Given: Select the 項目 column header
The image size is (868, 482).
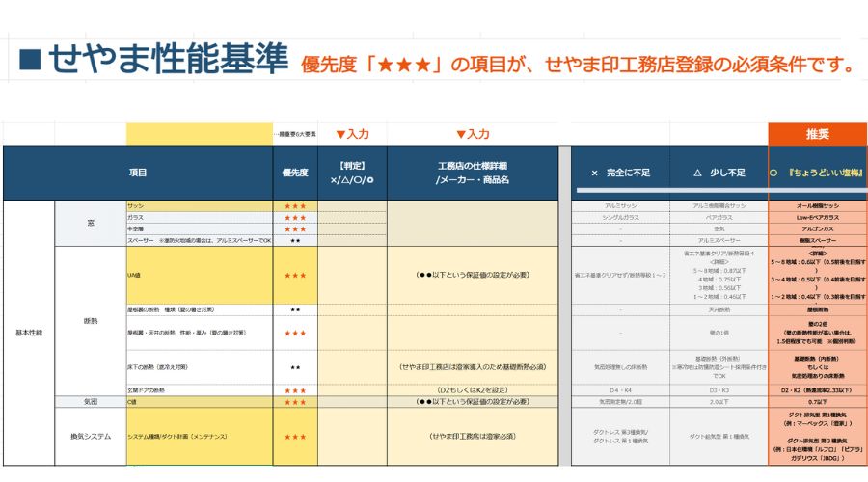Looking at the screenshot, I should [138, 173].
